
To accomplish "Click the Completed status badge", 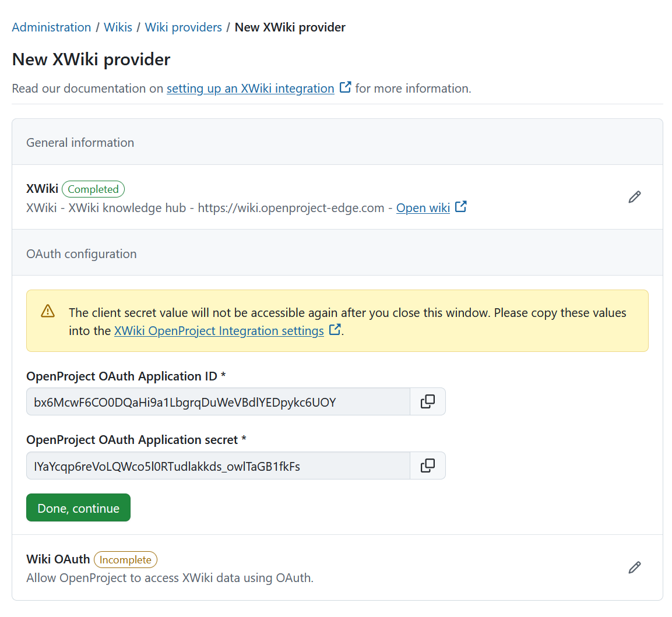I will tap(93, 189).
